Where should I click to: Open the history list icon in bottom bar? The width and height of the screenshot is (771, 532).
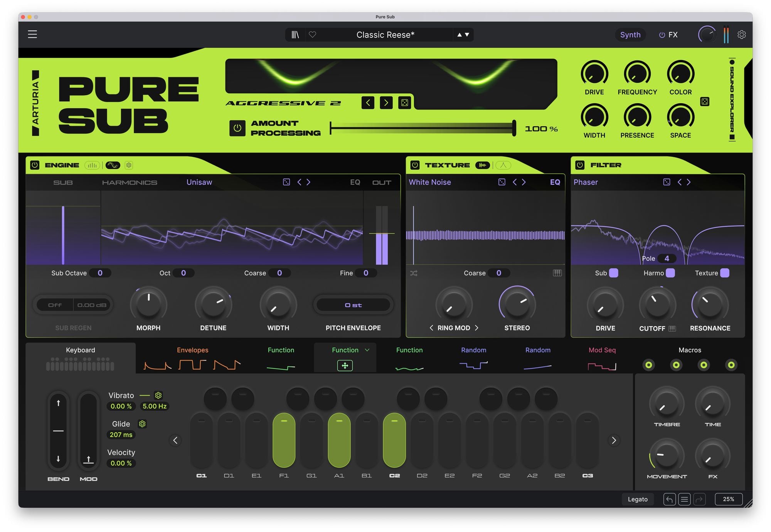[684, 499]
